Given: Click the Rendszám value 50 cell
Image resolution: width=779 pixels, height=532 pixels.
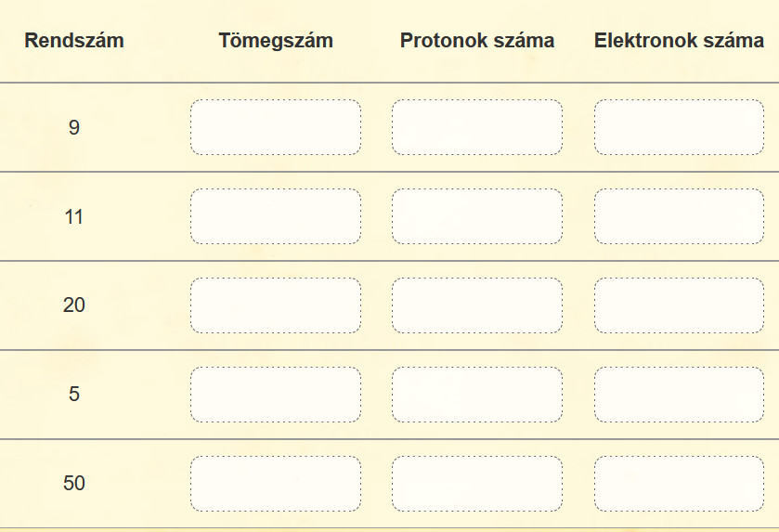Looking at the screenshot, I should point(74,484).
